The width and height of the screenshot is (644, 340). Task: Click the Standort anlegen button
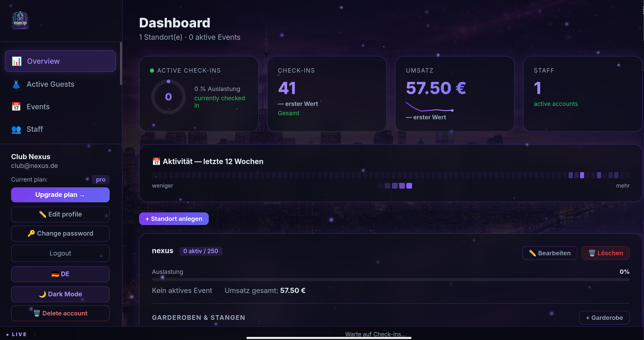[x=174, y=219]
